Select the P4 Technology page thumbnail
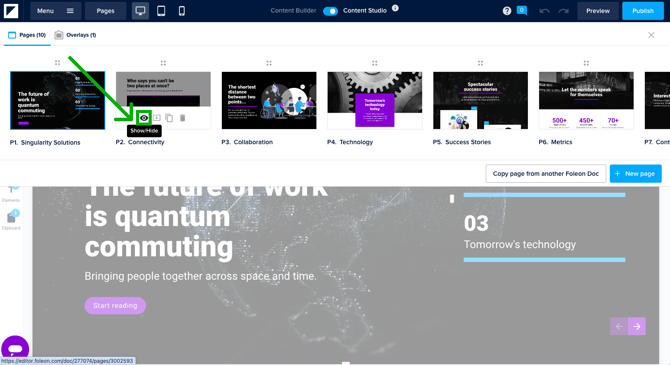 click(x=375, y=100)
